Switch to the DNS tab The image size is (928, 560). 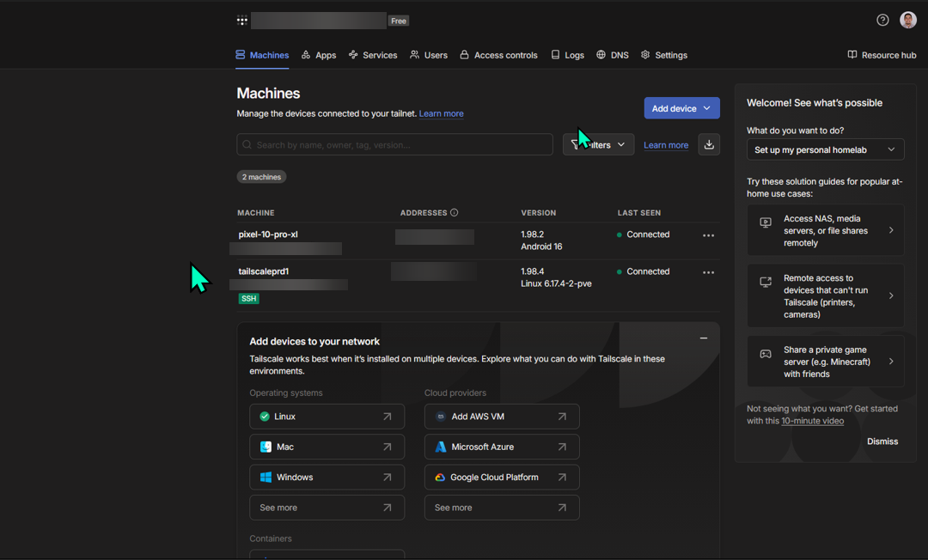tap(613, 55)
